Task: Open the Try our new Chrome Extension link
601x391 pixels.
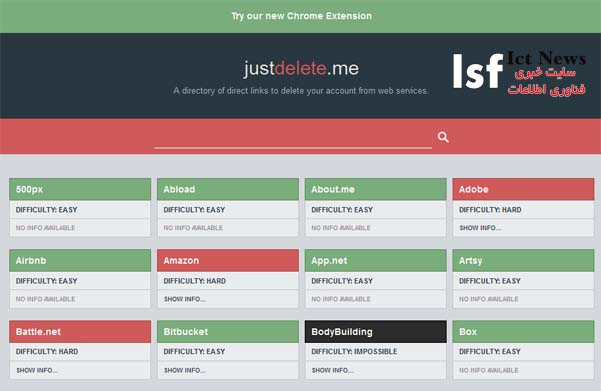Action: click(x=301, y=16)
